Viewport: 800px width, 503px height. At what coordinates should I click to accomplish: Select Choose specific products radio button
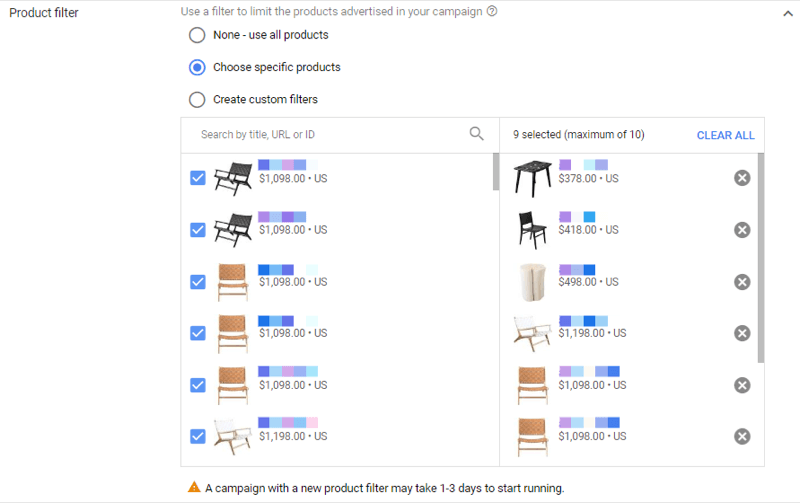[x=197, y=67]
